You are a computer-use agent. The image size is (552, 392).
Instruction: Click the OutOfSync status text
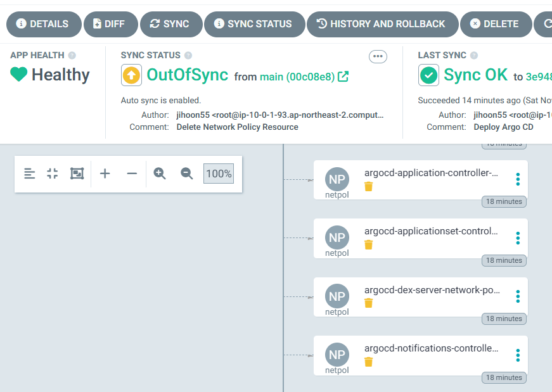pos(188,75)
